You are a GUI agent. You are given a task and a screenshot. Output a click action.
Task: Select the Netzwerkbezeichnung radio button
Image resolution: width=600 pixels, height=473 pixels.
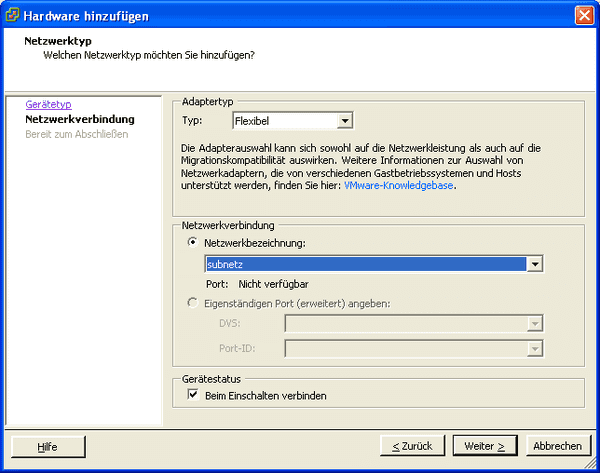tap(192, 242)
